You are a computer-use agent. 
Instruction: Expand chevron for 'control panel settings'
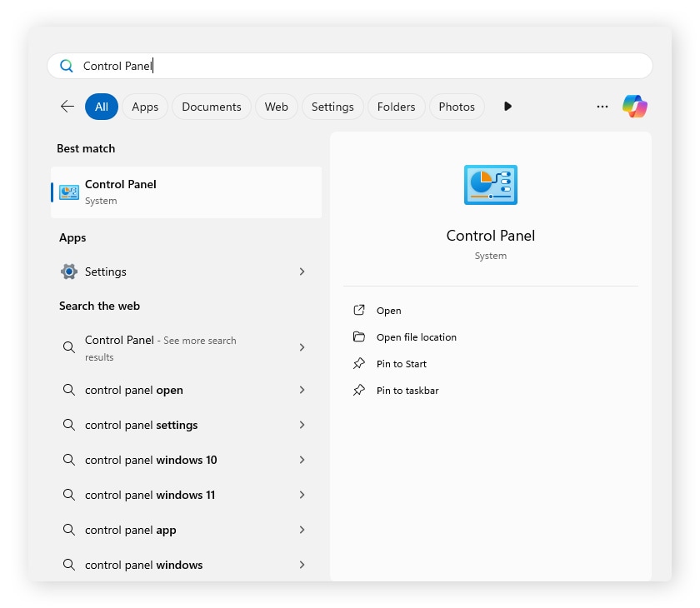pyautogui.click(x=302, y=425)
